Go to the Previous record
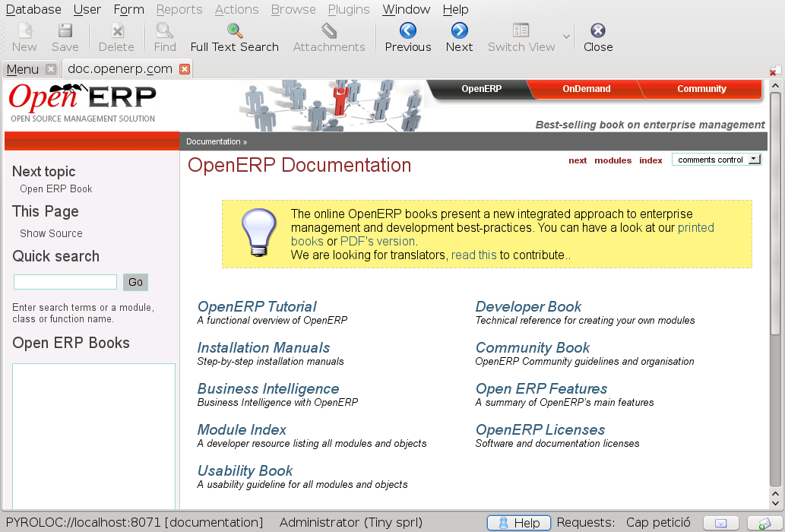 407,37
